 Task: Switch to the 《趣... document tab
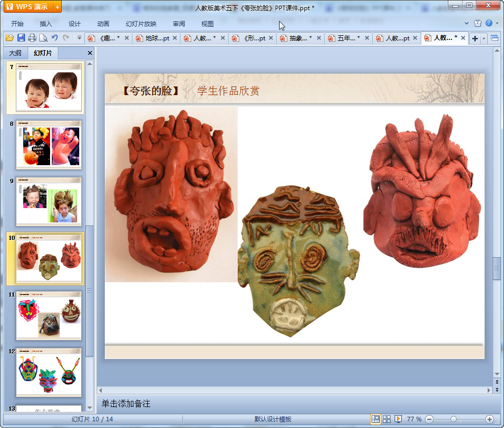pyautogui.click(x=108, y=38)
